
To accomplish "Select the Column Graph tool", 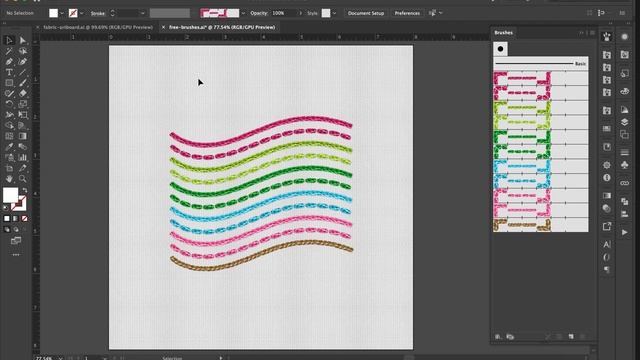I will pos(22,157).
